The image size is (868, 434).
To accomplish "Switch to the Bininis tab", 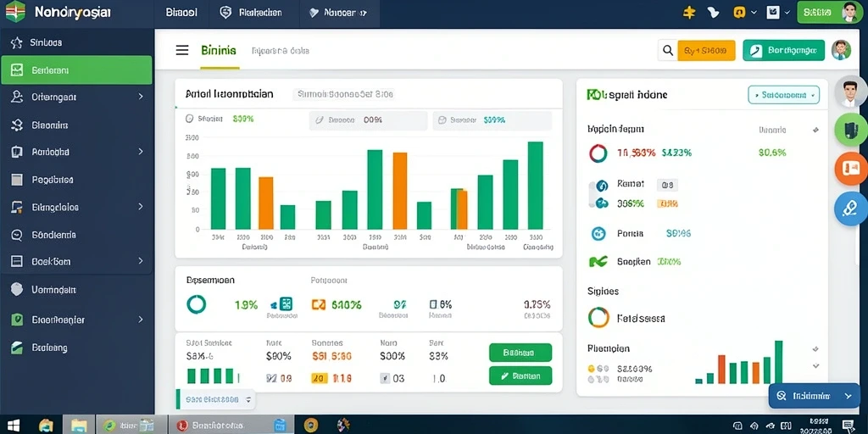I will pyautogui.click(x=219, y=51).
